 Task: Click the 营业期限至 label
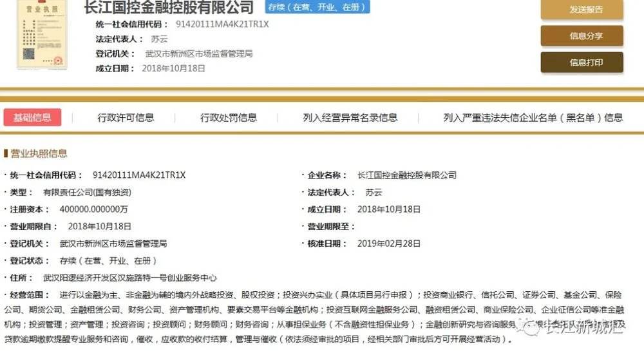tap(331, 226)
